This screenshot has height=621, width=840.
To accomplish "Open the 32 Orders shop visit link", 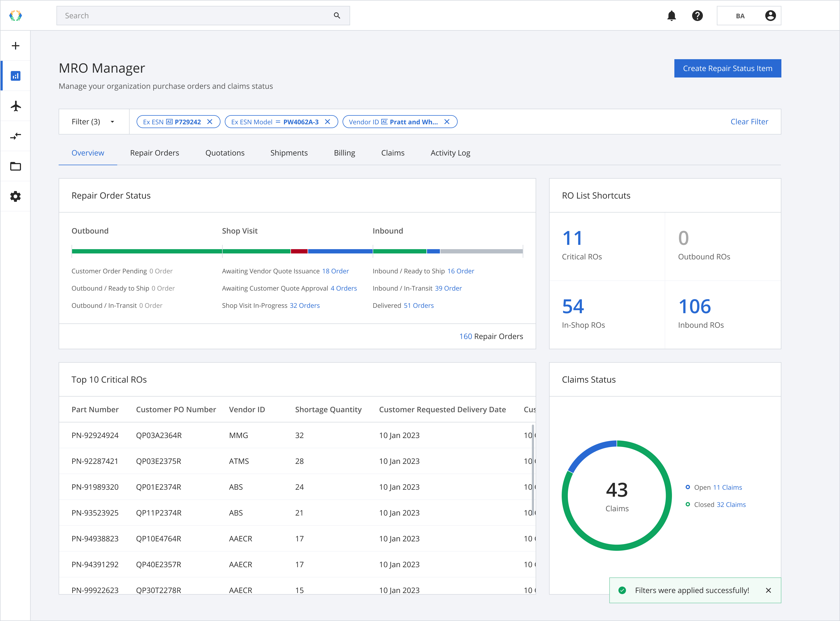I will 304,306.
